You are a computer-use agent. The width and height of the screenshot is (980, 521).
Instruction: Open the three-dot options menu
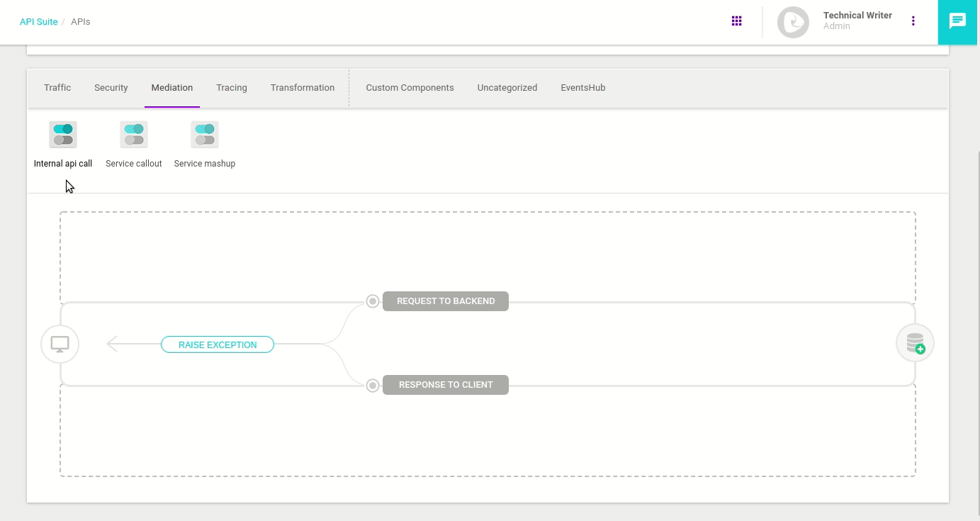(x=913, y=21)
